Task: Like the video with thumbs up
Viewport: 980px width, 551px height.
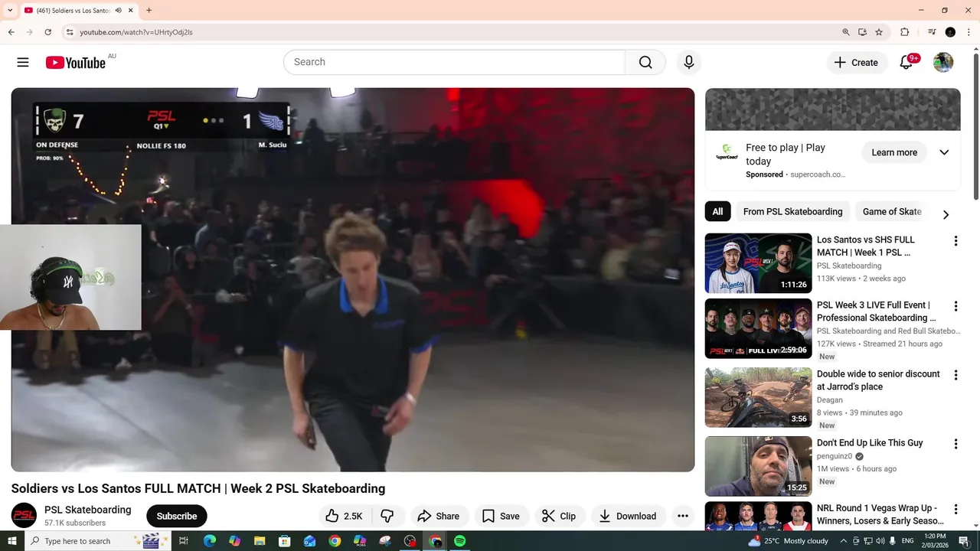Action: (x=345, y=516)
